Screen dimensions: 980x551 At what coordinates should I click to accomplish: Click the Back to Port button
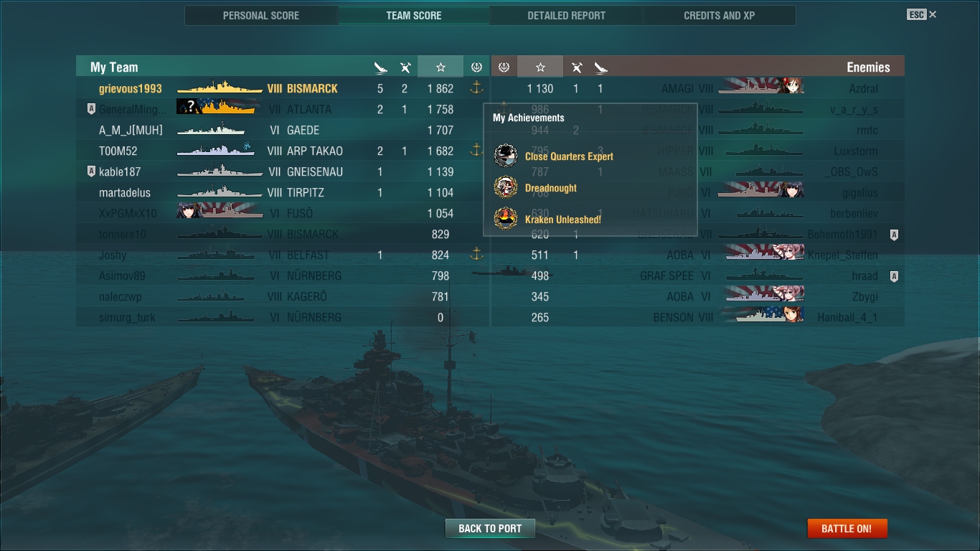(x=490, y=529)
